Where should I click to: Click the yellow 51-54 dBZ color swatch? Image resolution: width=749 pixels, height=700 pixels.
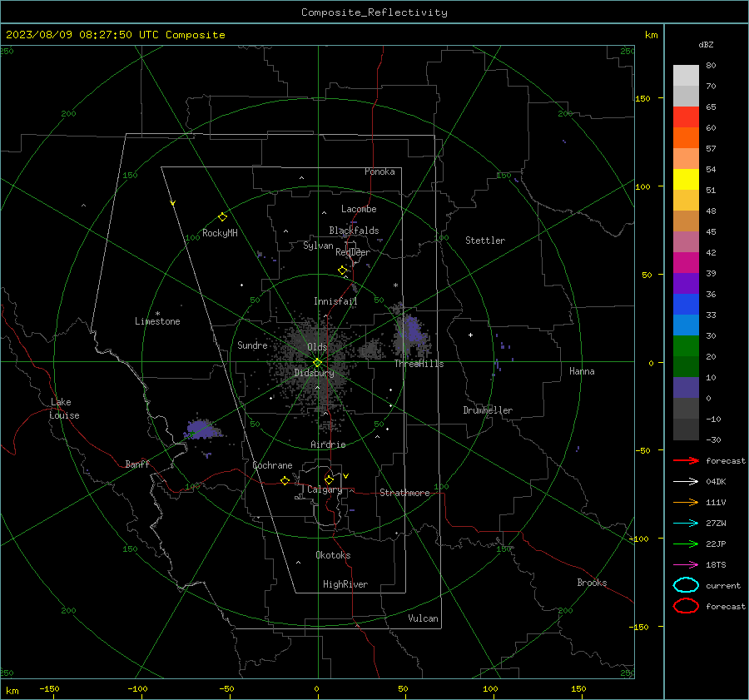[686, 180]
